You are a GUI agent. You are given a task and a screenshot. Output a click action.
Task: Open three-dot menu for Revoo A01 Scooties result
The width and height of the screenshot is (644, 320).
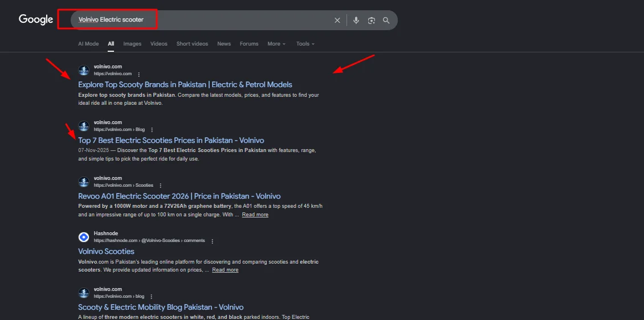click(161, 186)
